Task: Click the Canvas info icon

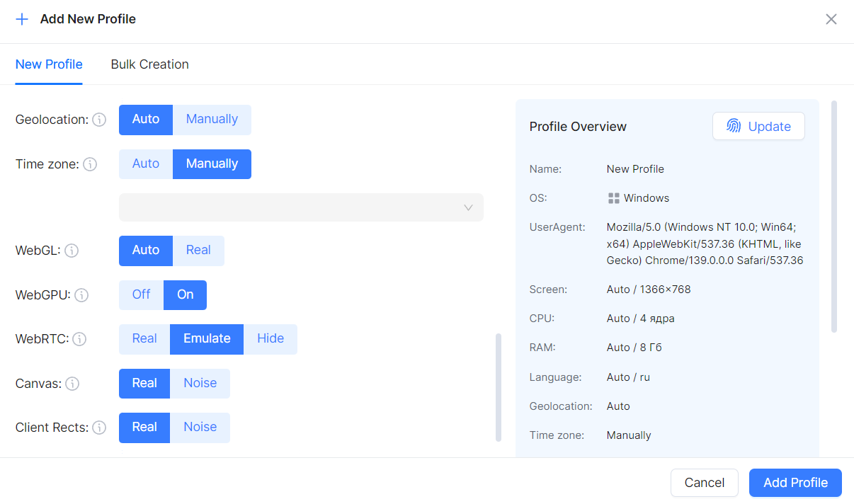Action: tap(72, 384)
